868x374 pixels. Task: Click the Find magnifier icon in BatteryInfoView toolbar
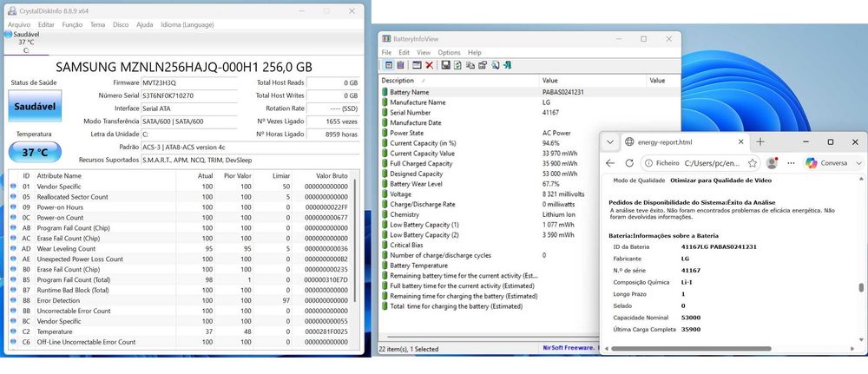(495, 65)
